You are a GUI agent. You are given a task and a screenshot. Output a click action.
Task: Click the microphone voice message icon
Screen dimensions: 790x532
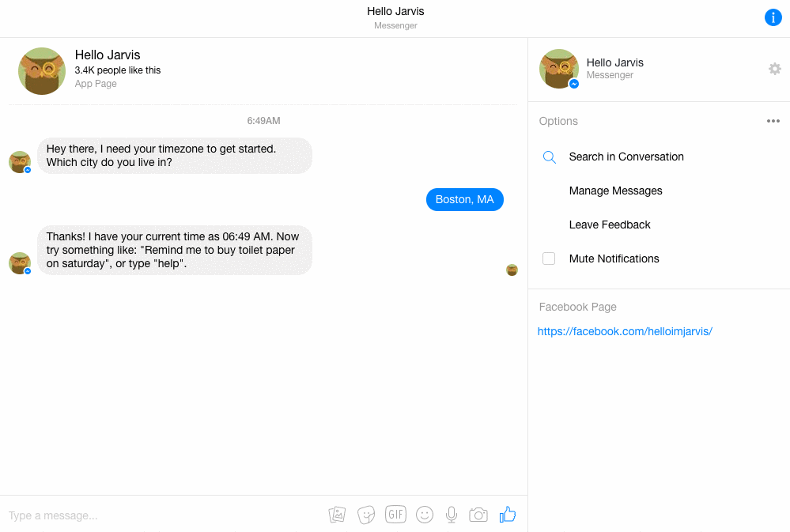click(x=451, y=515)
